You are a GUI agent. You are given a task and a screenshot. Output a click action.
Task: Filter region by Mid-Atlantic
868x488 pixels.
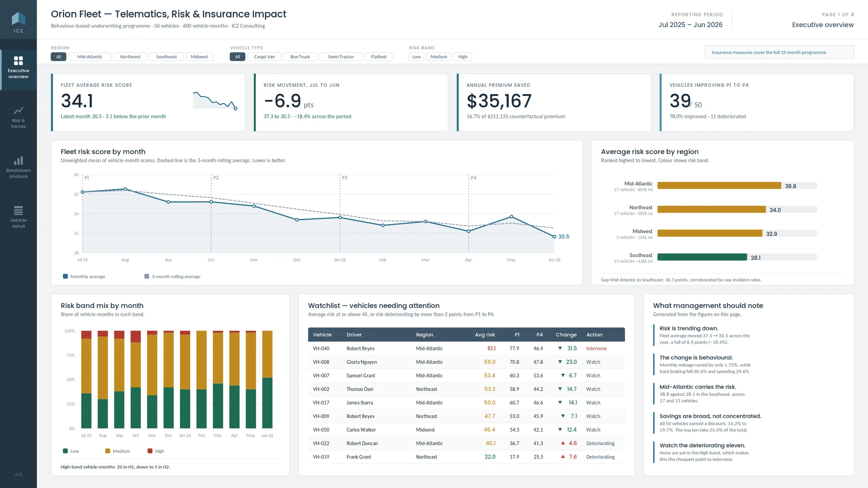(90, 57)
